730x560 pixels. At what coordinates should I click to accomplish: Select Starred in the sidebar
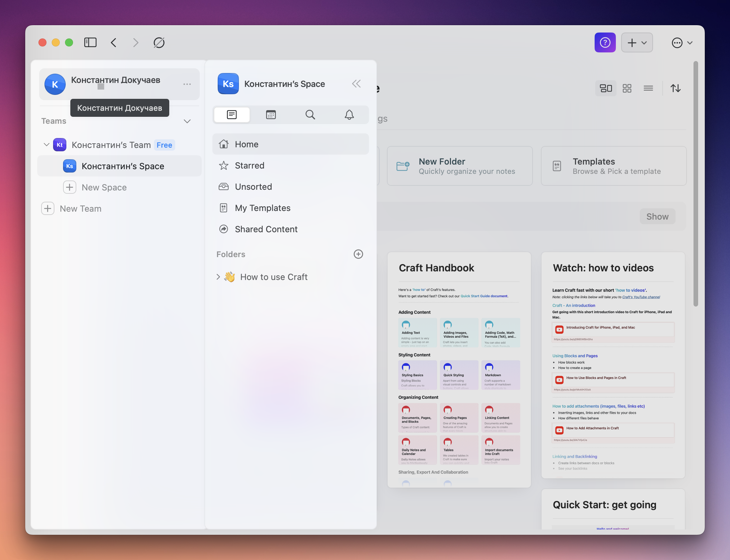[249, 165]
